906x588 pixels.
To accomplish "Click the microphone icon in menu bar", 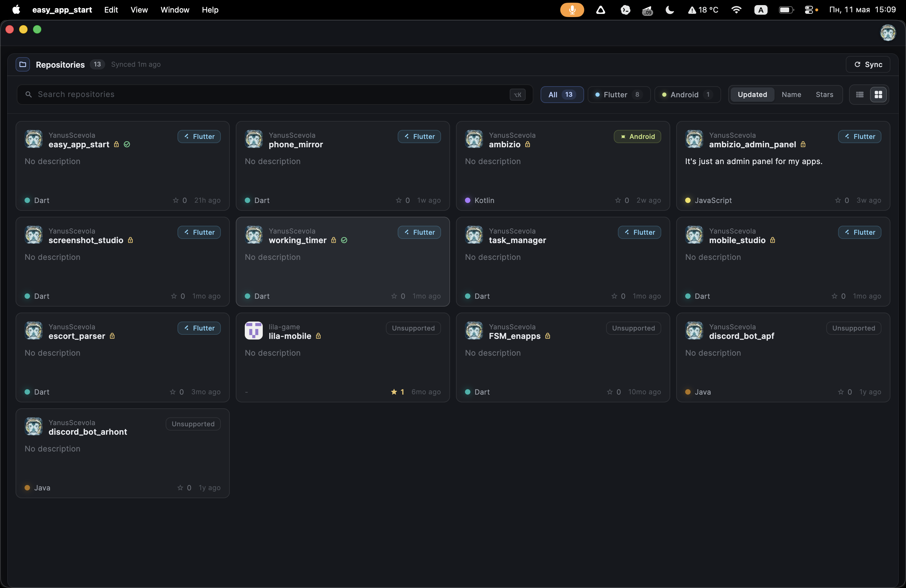I will tap(572, 10).
